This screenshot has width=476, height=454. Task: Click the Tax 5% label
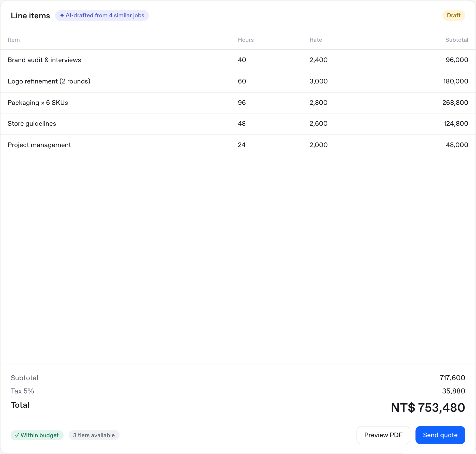pyautogui.click(x=22, y=391)
